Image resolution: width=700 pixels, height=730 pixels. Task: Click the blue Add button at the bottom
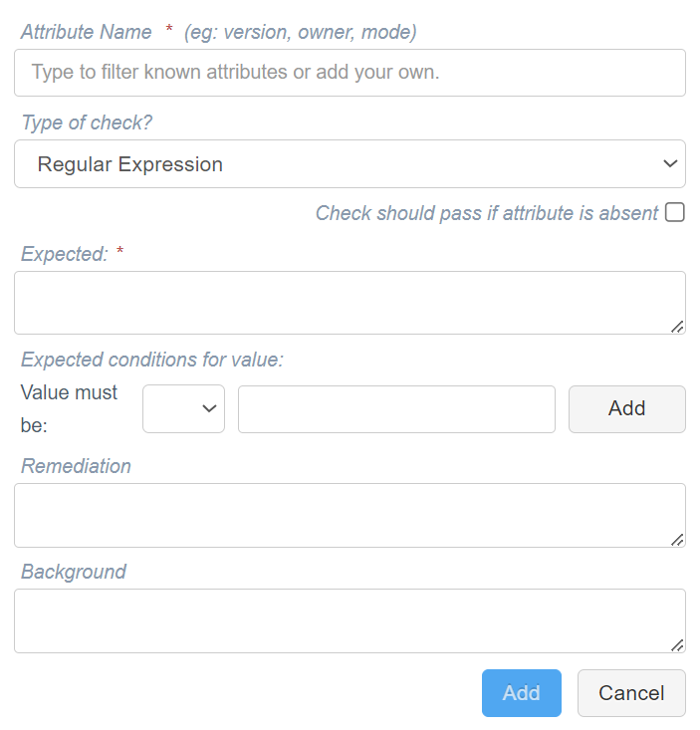tap(522, 693)
